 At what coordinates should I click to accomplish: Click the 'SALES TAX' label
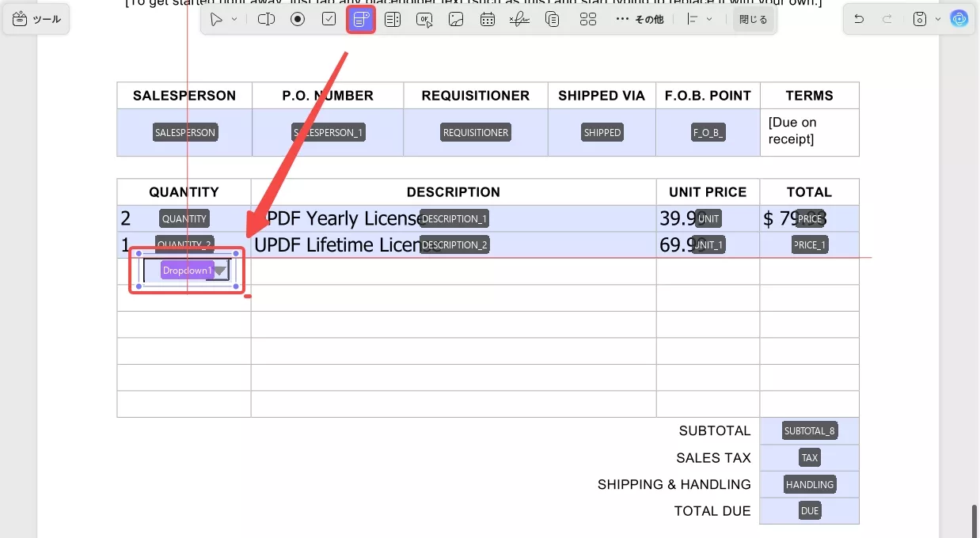[x=713, y=458]
